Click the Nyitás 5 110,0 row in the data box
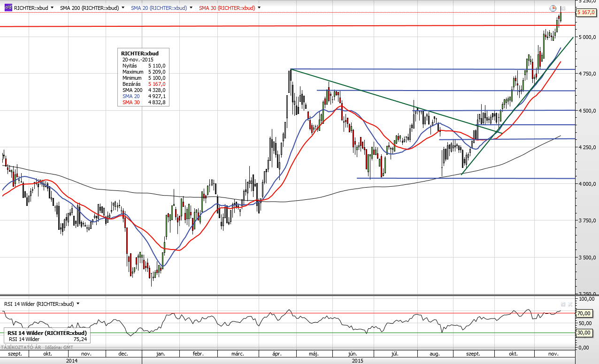 click(144, 66)
